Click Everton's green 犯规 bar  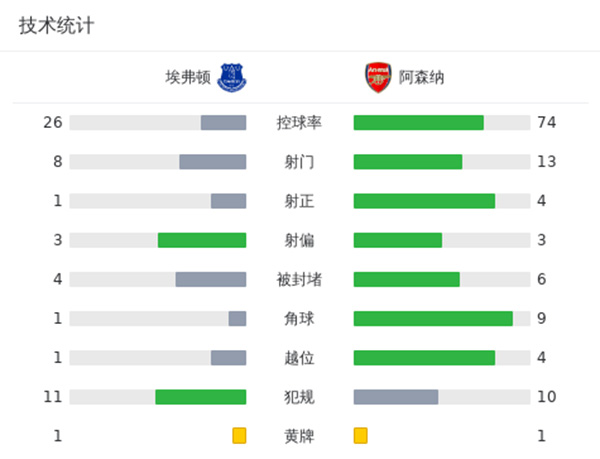(200, 397)
